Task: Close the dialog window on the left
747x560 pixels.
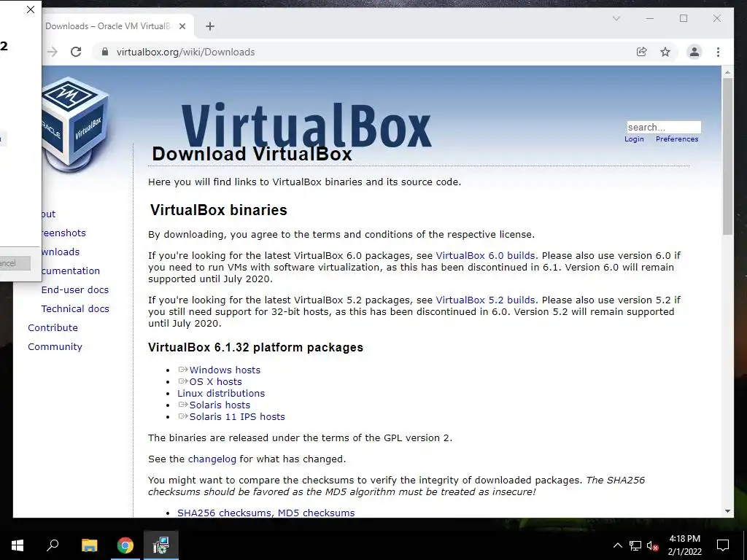Action: coord(31,9)
